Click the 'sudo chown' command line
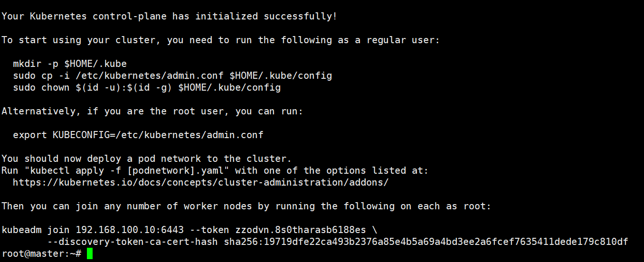The width and height of the screenshot is (644, 262). 147,87
